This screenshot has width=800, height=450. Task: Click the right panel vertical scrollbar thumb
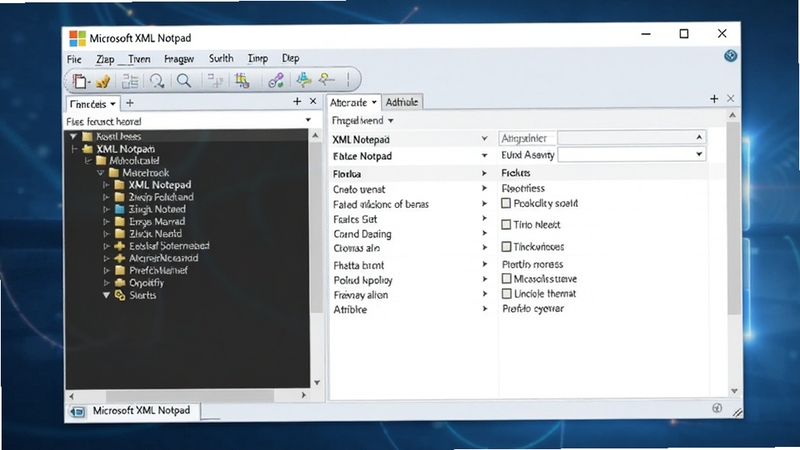pyautogui.click(x=734, y=219)
